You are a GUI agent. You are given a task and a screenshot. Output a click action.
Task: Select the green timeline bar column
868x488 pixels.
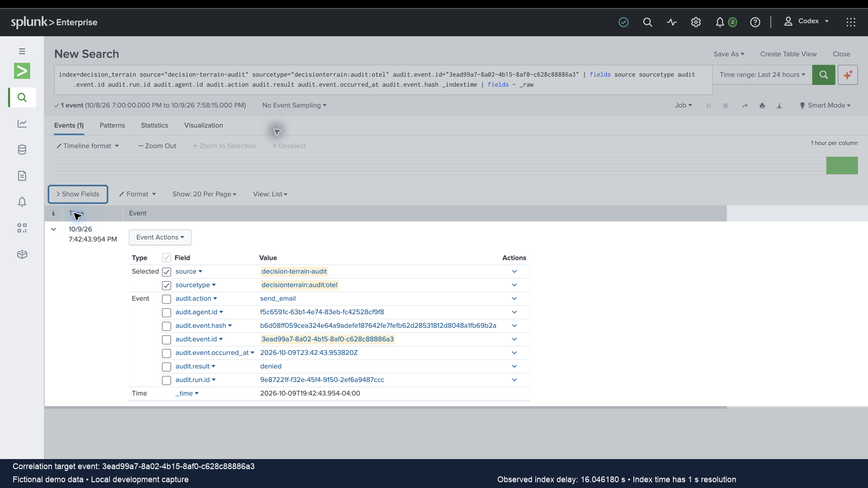point(842,165)
